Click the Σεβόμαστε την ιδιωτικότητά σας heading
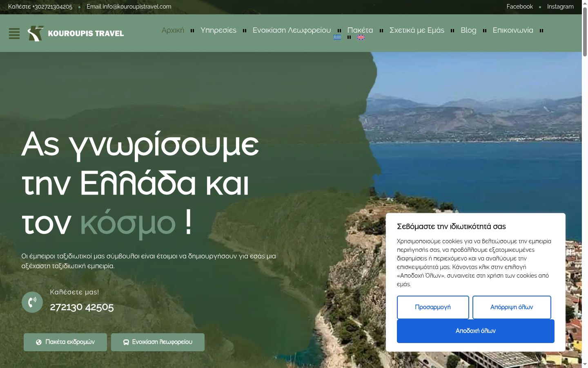 click(x=451, y=227)
